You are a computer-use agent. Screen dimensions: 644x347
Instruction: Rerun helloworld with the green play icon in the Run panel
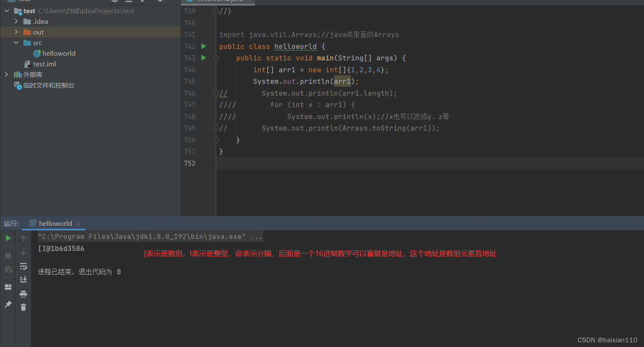pyautogui.click(x=8, y=238)
